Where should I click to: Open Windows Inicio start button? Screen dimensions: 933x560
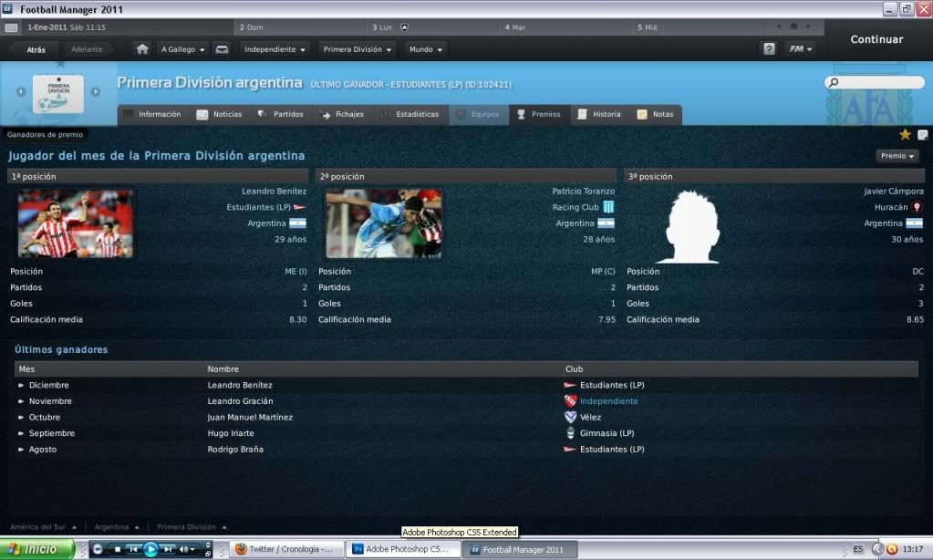coord(37,549)
